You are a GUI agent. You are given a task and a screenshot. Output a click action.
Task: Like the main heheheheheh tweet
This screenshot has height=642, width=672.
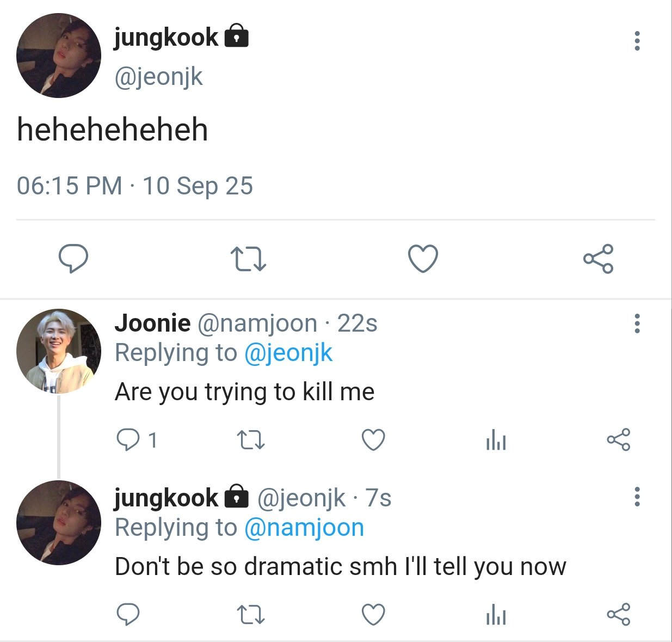coord(423,258)
